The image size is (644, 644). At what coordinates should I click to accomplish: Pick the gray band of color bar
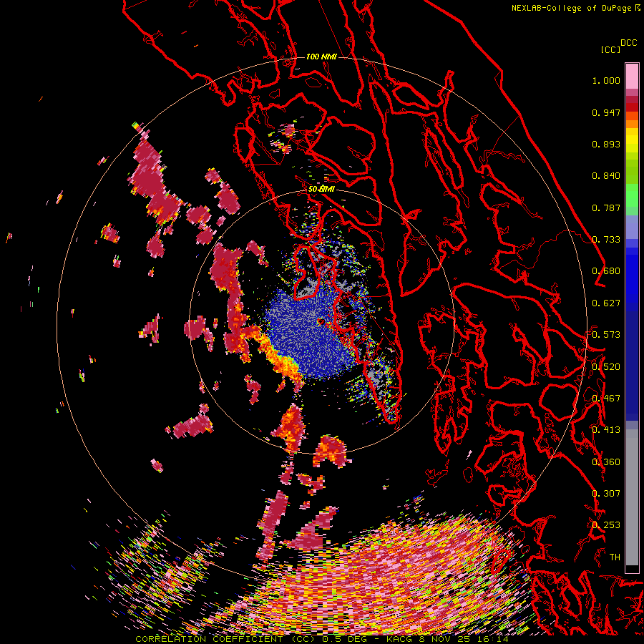coord(632,501)
